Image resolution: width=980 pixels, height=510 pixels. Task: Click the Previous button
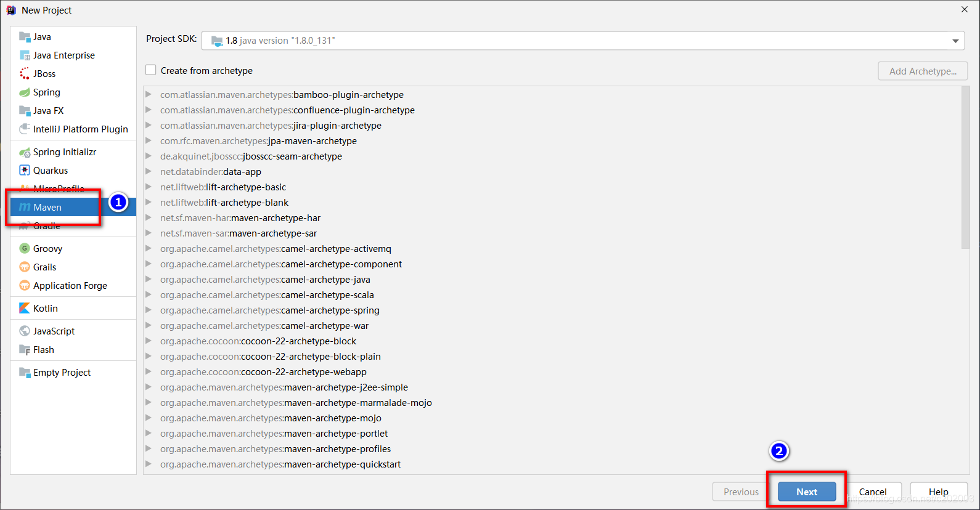[x=741, y=492]
